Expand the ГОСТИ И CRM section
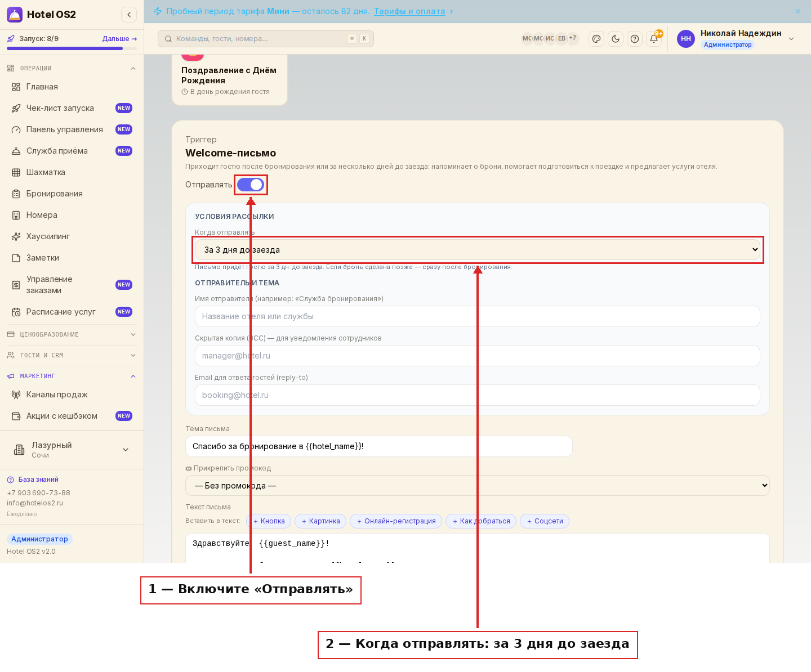The image size is (811, 672). click(x=72, y=355)
